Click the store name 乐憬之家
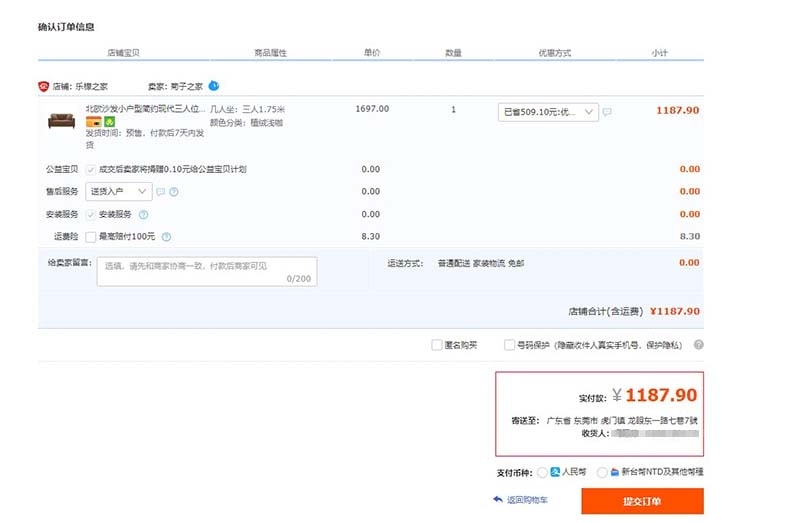The height and width of the screenshot is (523, 800). click(91, 87)
